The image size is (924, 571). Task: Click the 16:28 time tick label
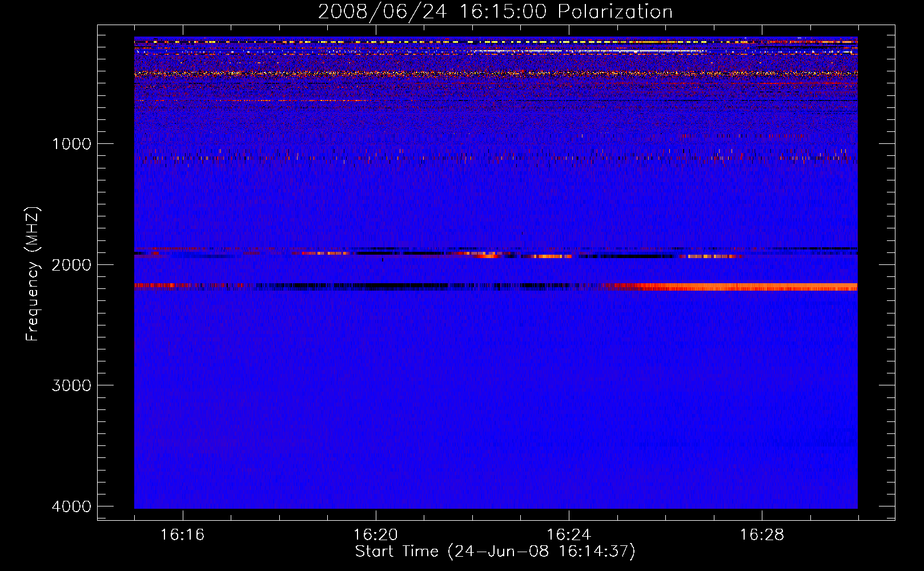[x=762, y=535]
